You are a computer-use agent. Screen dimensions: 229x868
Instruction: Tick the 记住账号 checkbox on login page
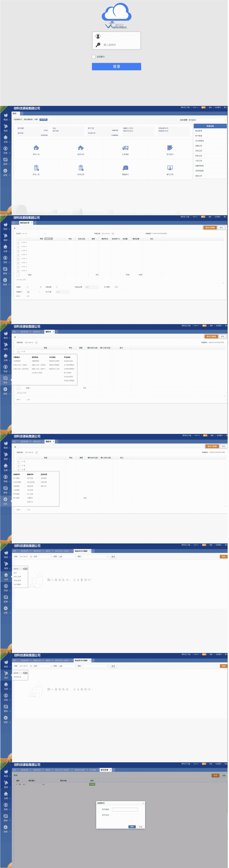tap(94, 57)
